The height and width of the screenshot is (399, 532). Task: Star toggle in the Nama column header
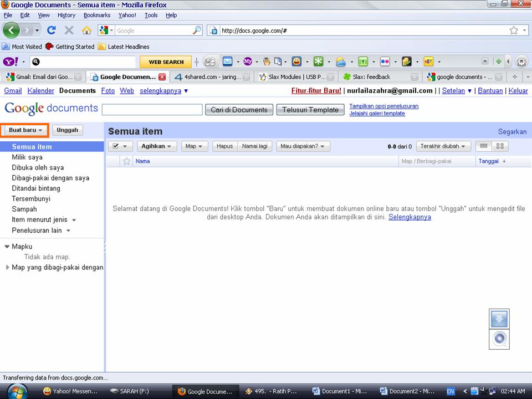(126, 161)
